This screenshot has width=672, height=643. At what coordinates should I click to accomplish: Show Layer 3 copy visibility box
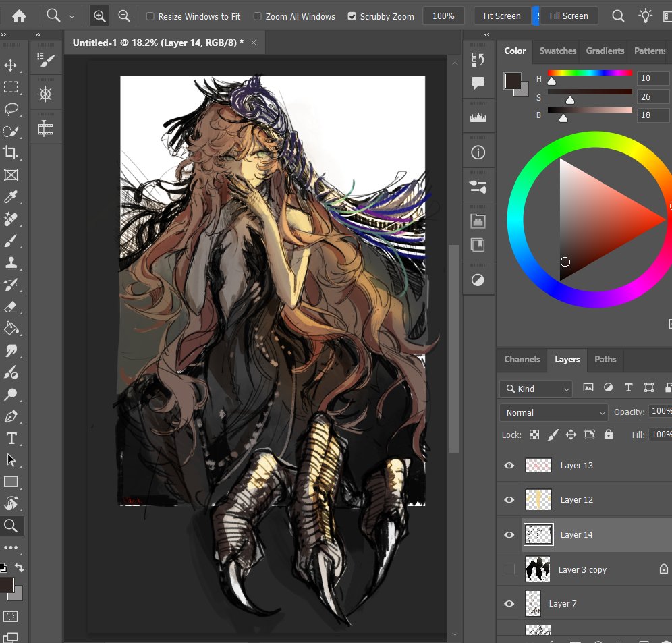(509, 569)
